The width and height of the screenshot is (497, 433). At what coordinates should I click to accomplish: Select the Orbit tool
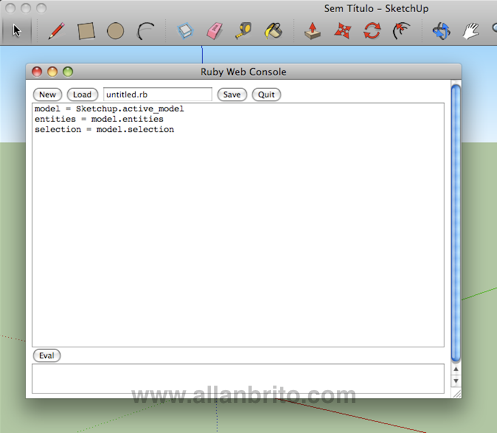pos(441,31)
